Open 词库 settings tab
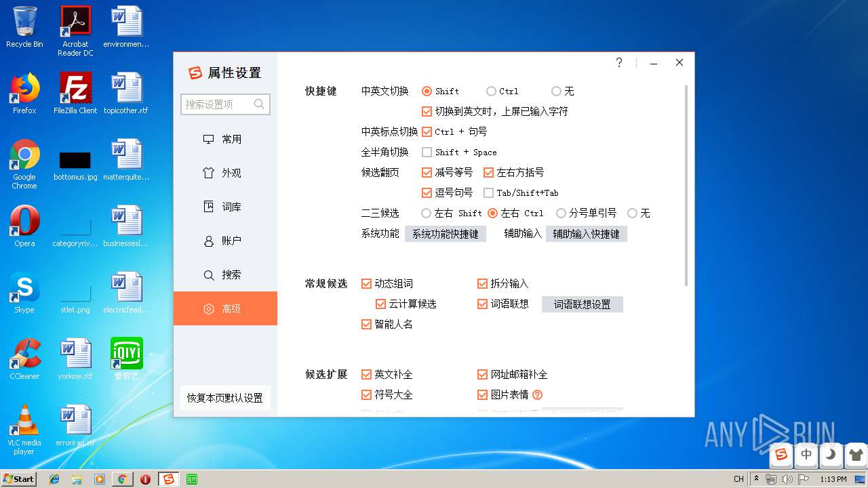 coord(225,207)
